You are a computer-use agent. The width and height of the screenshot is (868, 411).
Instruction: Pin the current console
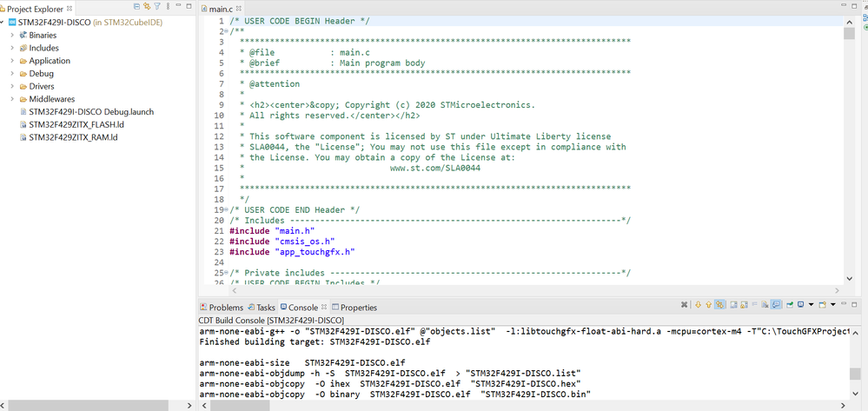[x=790, y=305]
